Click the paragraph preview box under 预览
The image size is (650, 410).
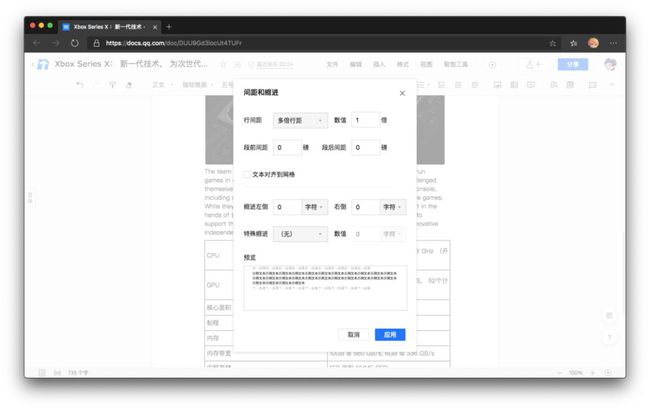pyautogui.click(x=325, y=288)
